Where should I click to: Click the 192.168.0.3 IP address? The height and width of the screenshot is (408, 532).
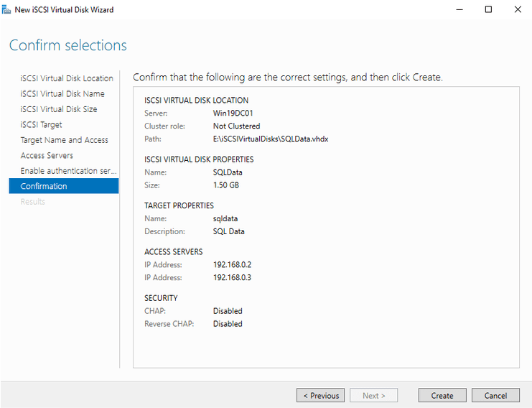tap(232, 277)
